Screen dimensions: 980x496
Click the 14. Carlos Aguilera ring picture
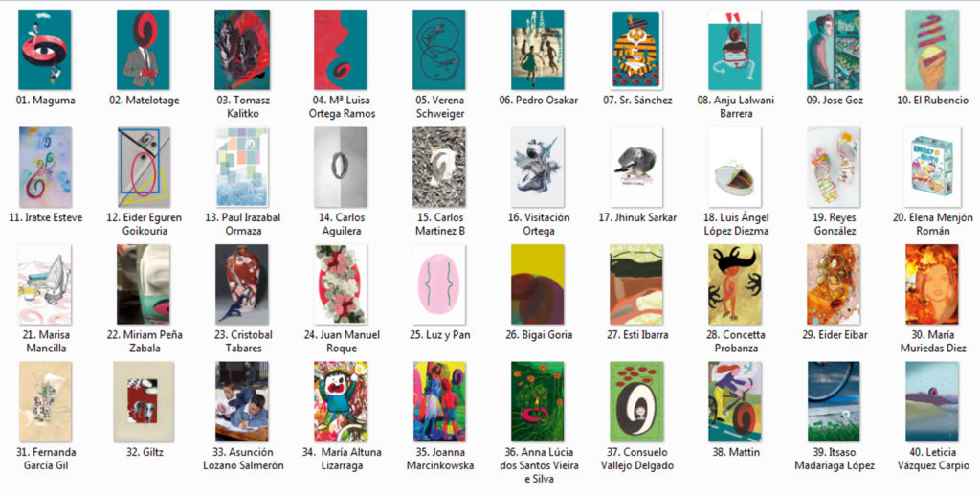341,167
